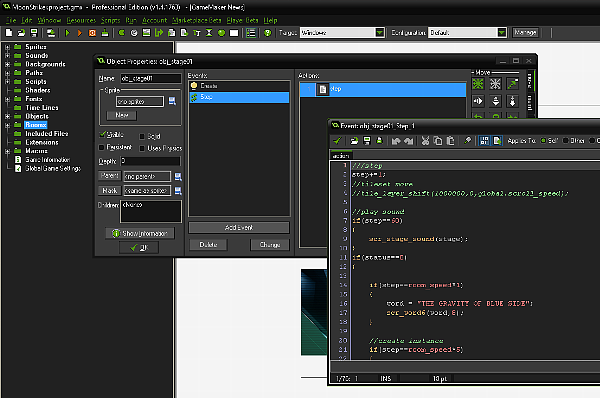Create a sprite with pacman icon

click(x=122, y=33)
